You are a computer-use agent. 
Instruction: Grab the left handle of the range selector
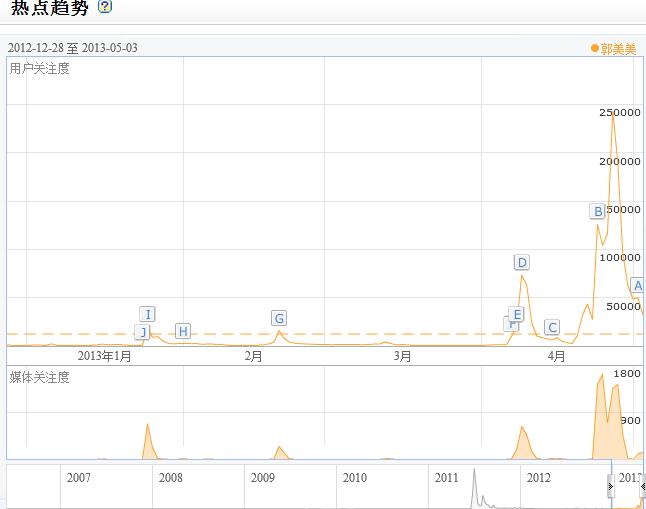pos(611,487)
